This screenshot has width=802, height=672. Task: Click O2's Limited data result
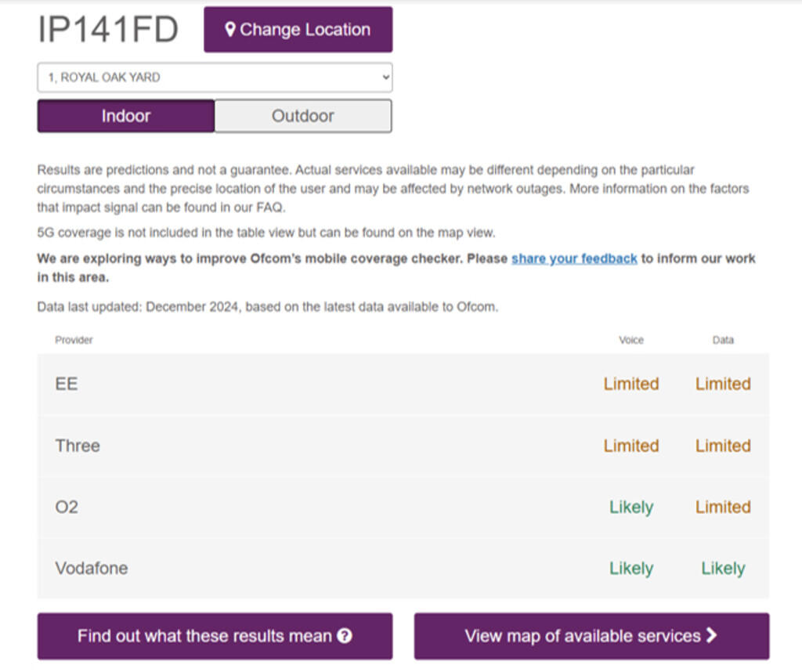723,507
